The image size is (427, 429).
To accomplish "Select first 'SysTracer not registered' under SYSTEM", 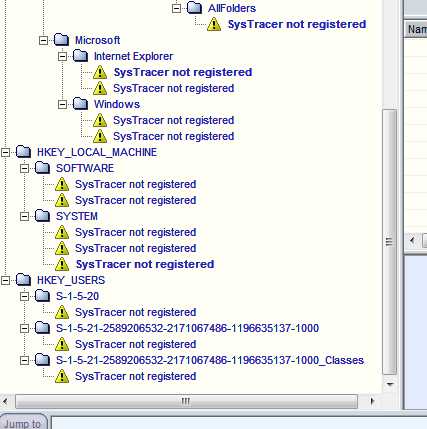I will point(135,232).
